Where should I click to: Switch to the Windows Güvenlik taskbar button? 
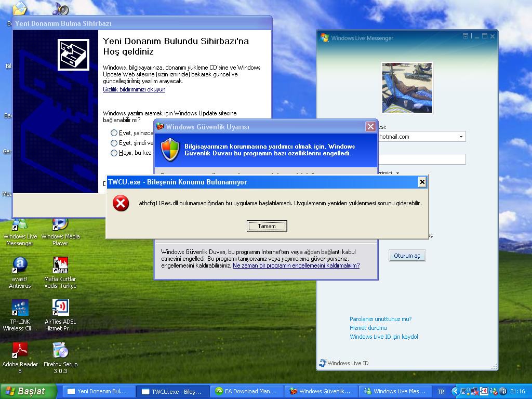click(320, 391)
